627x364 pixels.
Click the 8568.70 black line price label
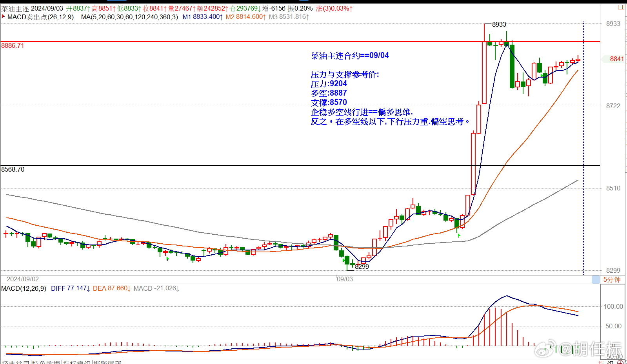(13, 169)
